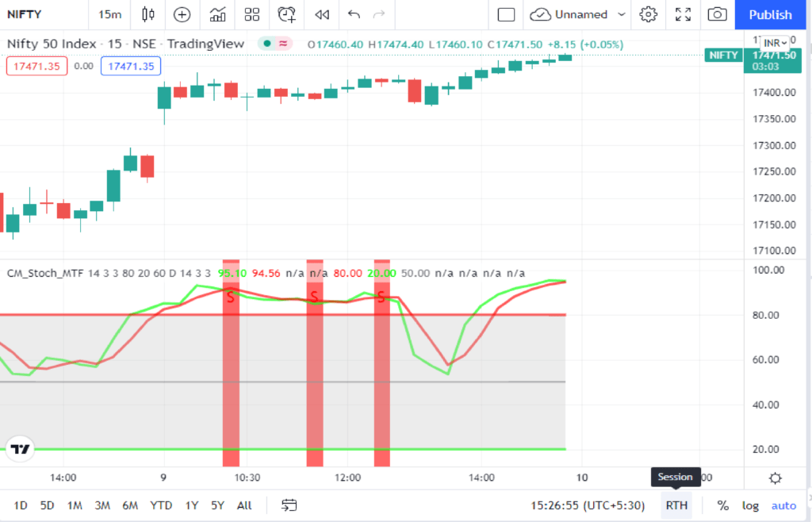
Task: Toggle percent scale mode
Action: click(722, 505)
